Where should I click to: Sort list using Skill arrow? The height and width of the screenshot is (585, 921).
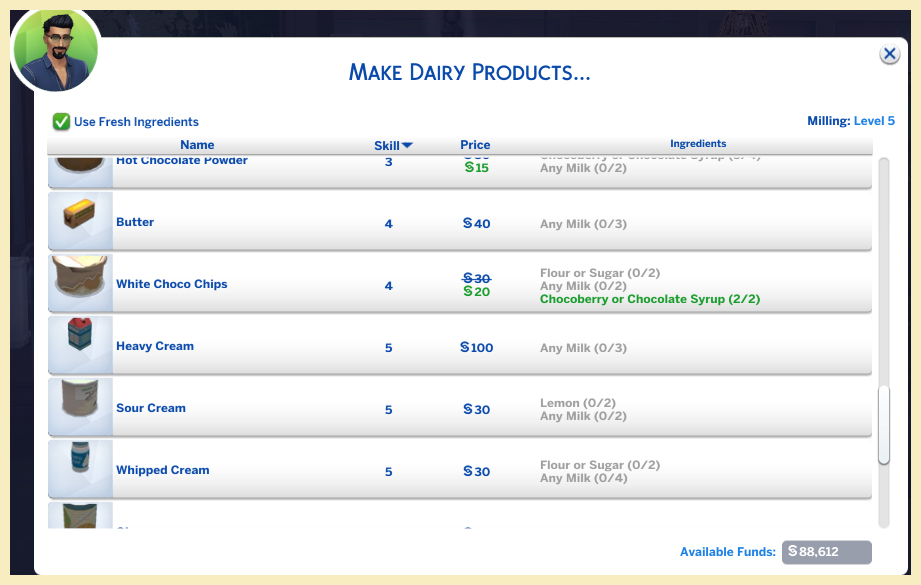point(407,146)
